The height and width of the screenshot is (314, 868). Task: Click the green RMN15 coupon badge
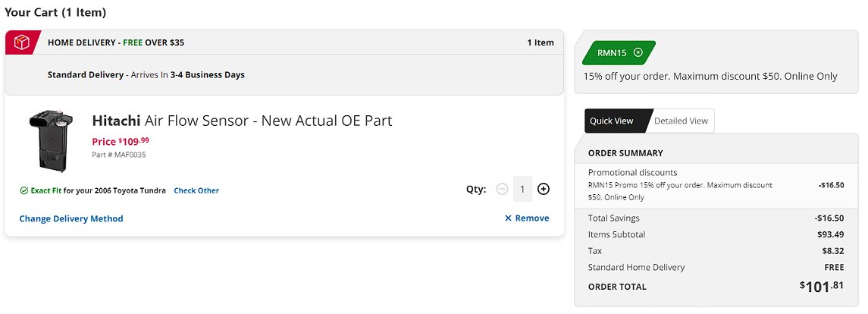pos(613,52)
